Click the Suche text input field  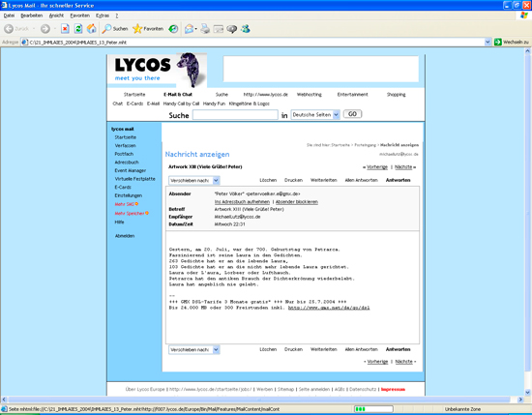click(235, 115)
